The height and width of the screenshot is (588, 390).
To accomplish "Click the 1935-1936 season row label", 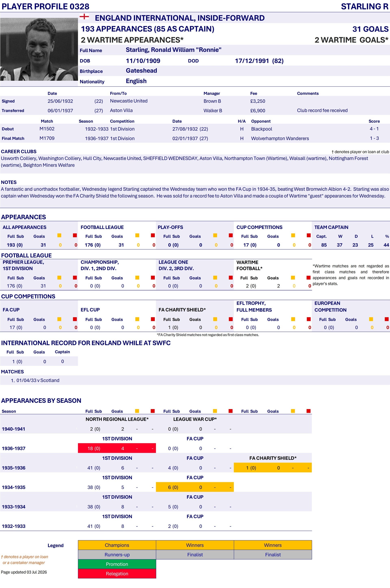I will (x=13, y=468).
